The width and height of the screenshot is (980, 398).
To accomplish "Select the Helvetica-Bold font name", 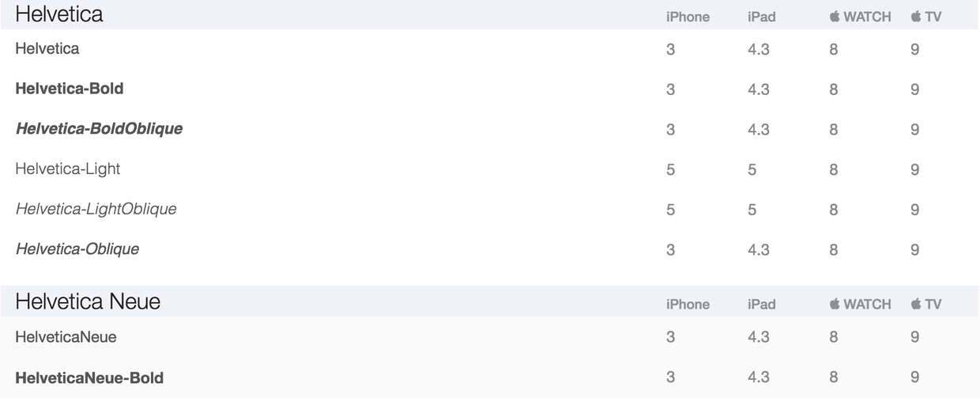I will click(70, 89).
